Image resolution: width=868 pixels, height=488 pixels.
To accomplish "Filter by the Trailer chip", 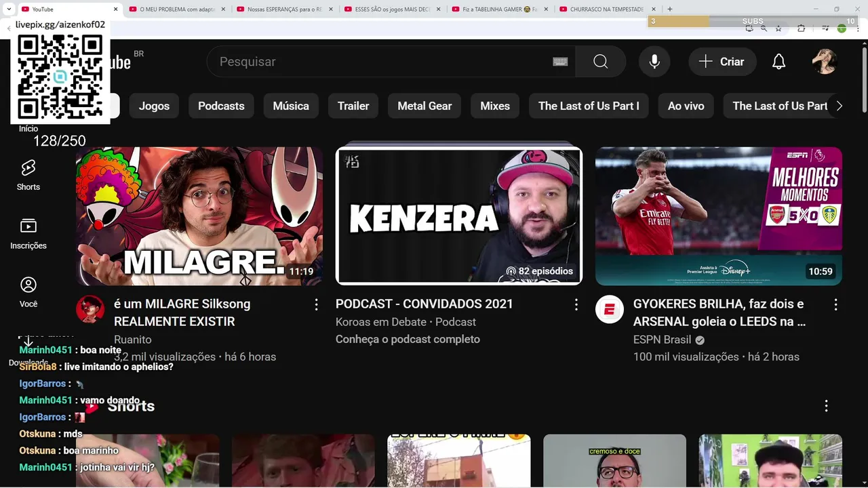I will (x=353, y=106).
